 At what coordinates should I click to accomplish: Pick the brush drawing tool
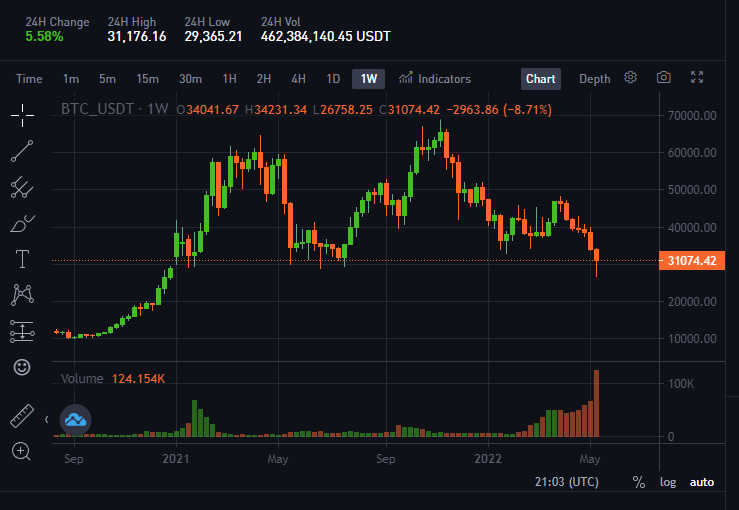click(x=22, y=223)
